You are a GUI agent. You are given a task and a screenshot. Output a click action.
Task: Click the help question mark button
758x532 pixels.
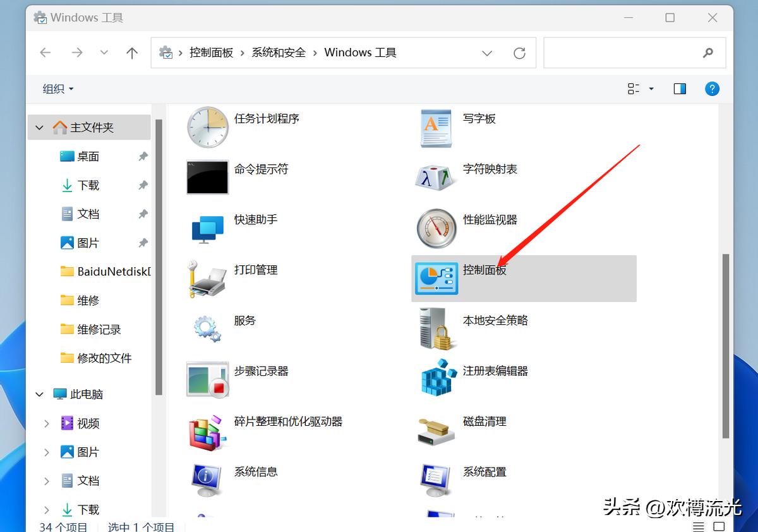(x=712, y=88)
